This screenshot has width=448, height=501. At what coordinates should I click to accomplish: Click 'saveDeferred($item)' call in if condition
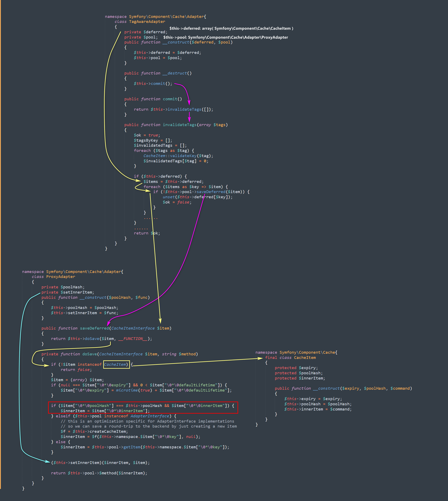click(219, 192)
